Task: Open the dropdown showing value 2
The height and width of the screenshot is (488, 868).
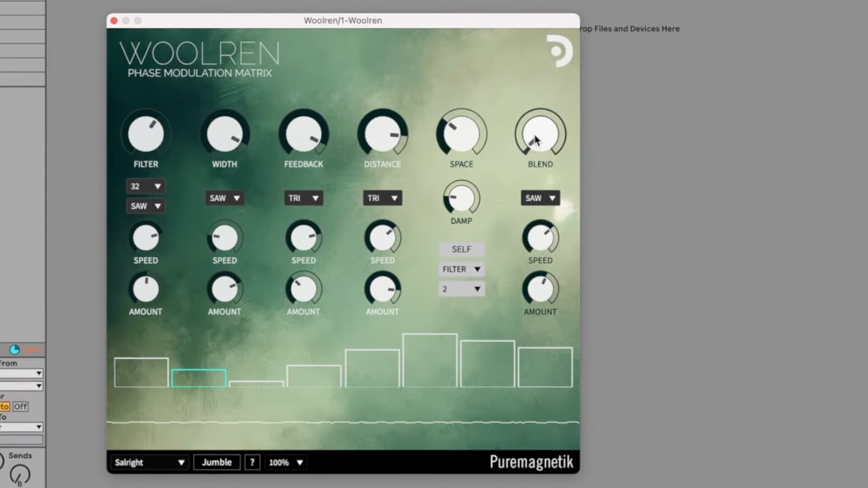Action: (462, 289)
